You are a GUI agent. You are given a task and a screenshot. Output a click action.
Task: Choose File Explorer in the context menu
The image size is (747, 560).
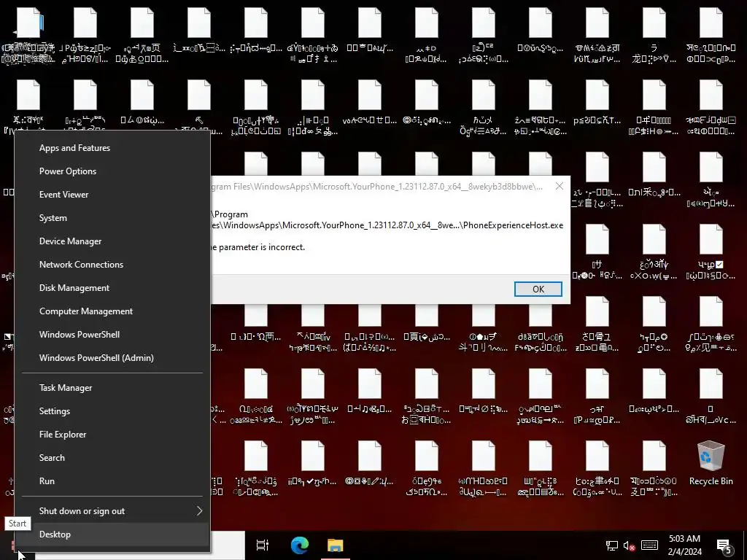[x=112, y=435]
